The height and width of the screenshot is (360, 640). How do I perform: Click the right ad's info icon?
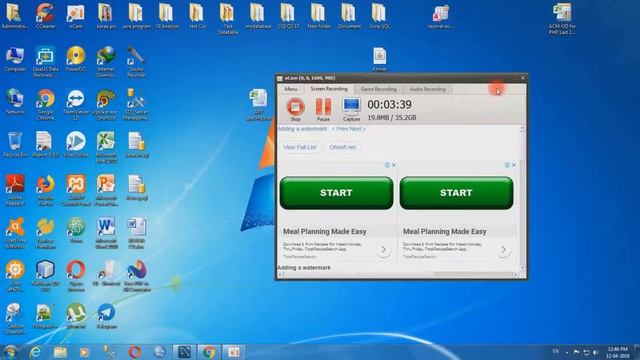coord(507,165)
